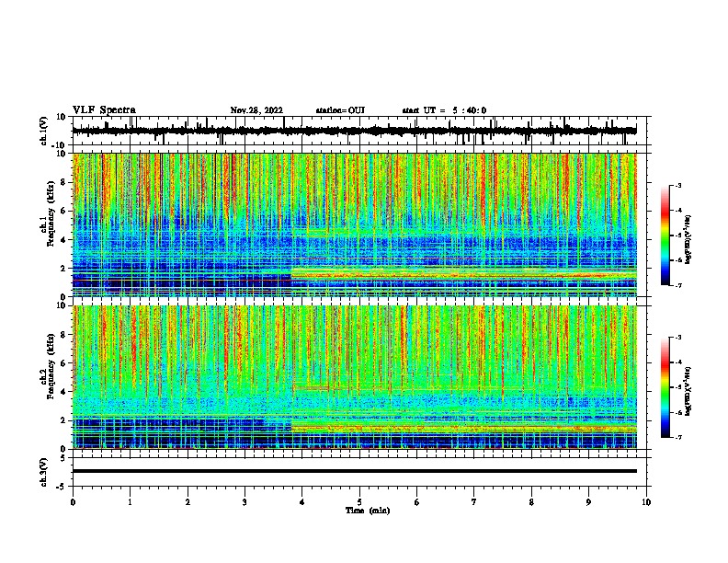Select the "9" tick on the time axis
The image size is (728, 563).
click(x=588, y=502)
